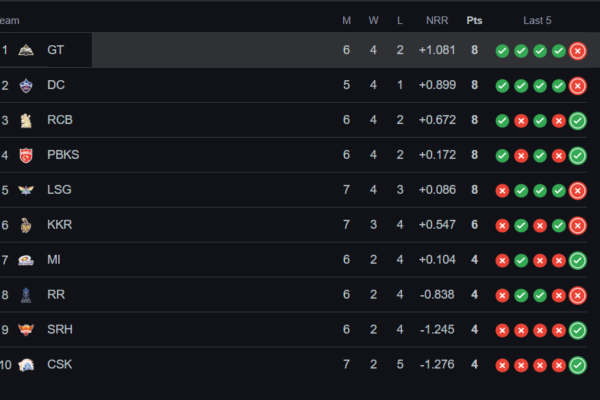Click the Sunrisers Hyderabad team logo
The height and width of the screenshot is (400, 600).
pos(26,330)
